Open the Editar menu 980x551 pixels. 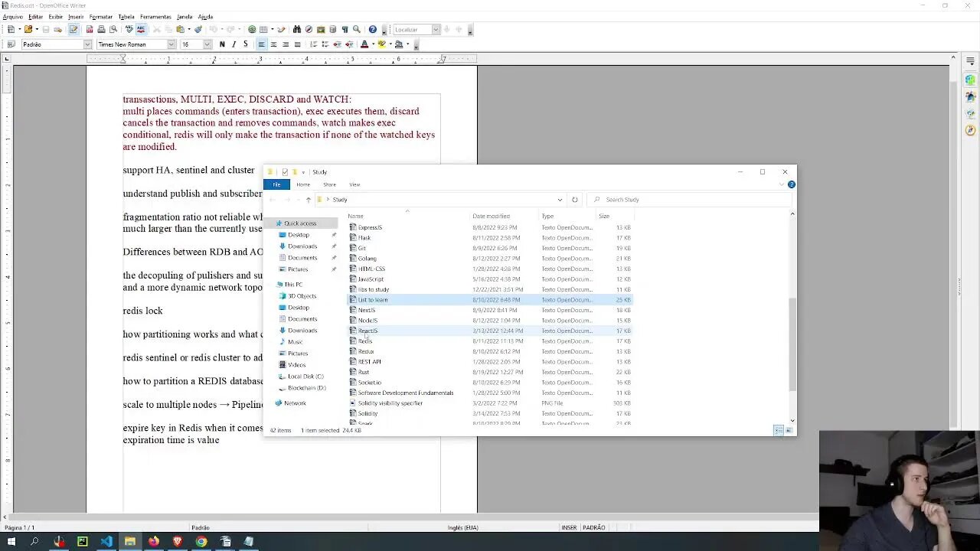click(36, 17)
